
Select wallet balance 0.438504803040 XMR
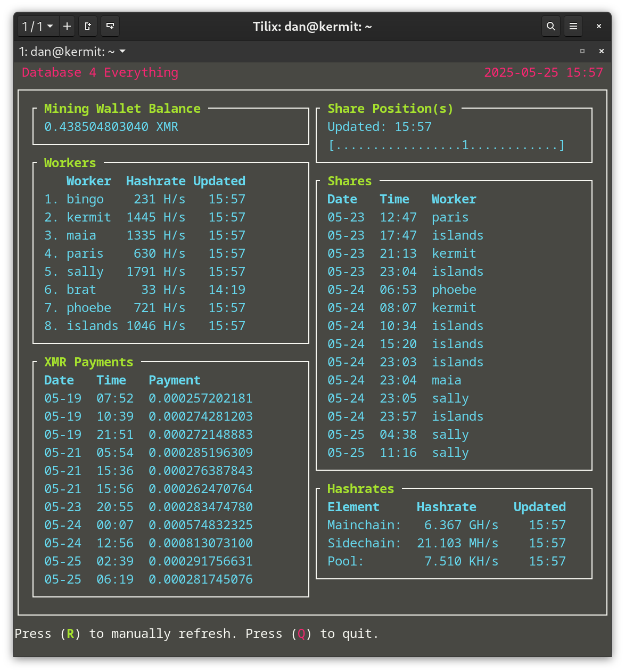(x=111, y=127)
